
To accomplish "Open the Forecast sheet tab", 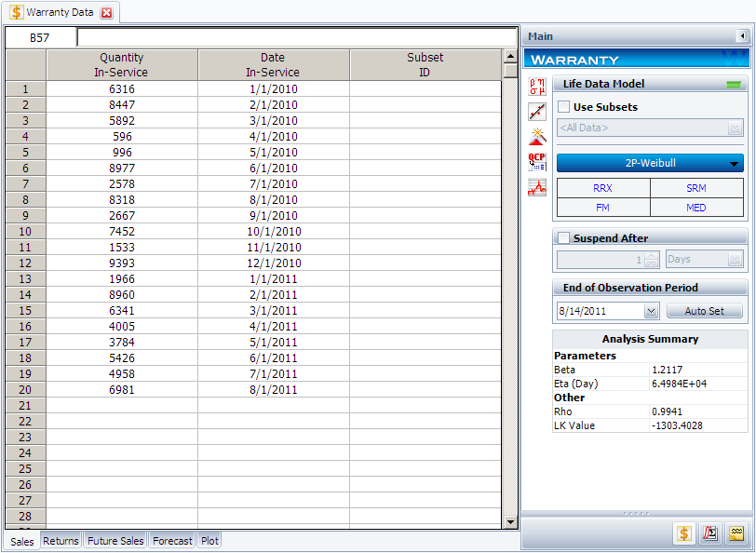I will 172,541.
